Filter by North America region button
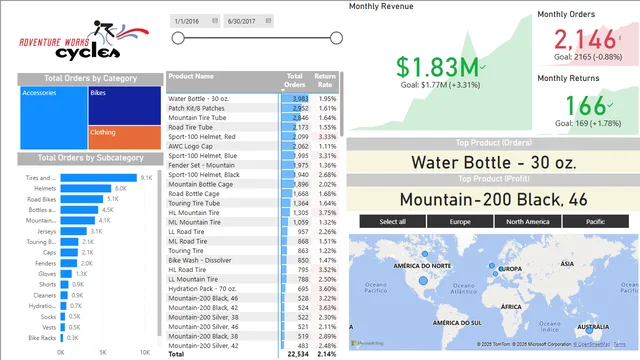The height and width of the screenshot is (360, 640). (528, 222)
